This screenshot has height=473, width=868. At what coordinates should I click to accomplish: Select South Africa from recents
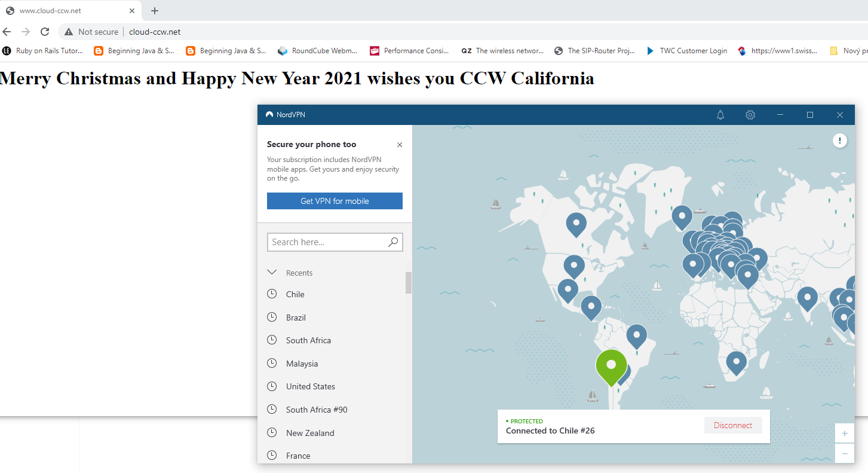click(308, 340)
